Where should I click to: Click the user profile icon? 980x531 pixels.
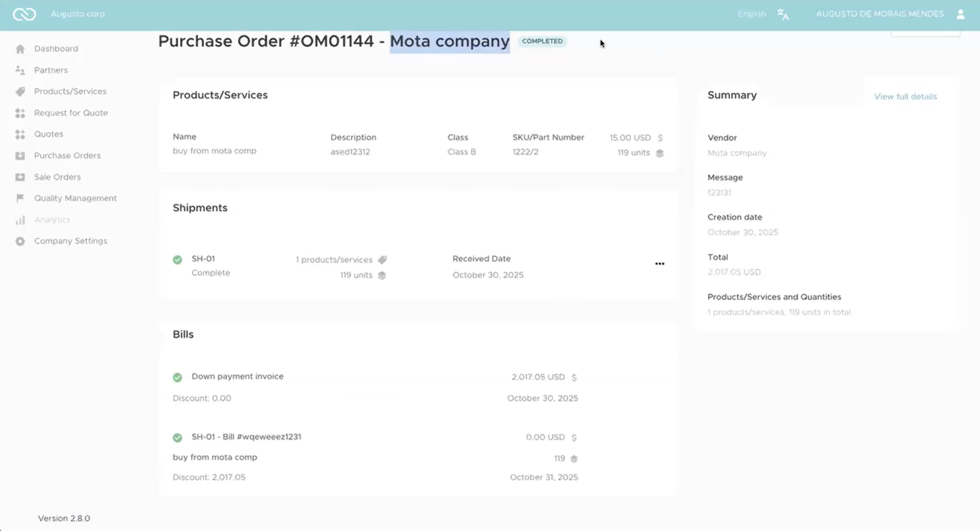pyautogui.click(x=960, y=14)
